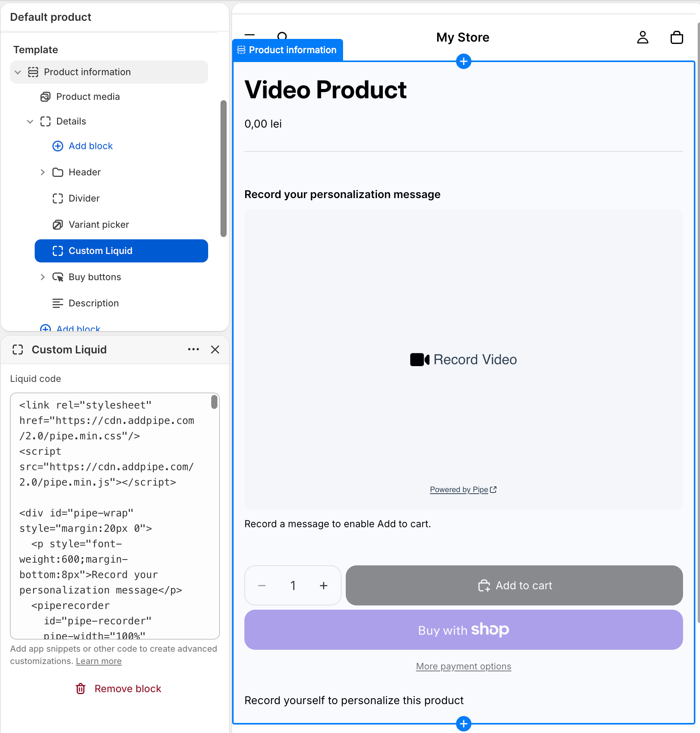Close the Custom Liquid settings panel
This screenshot has width=700, height=733.
(215, 350)
